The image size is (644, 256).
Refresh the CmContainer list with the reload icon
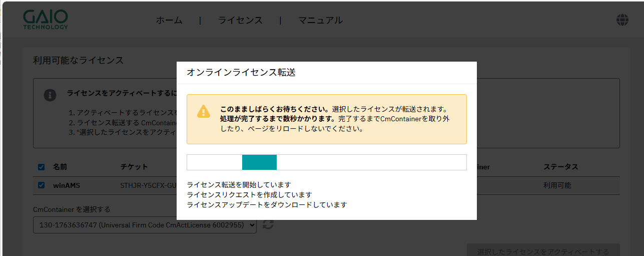click(268, 225)
